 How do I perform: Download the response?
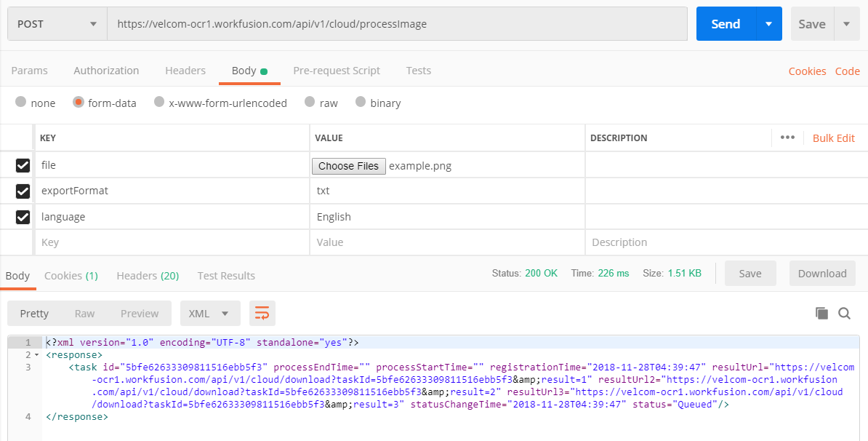coord(822,274)
